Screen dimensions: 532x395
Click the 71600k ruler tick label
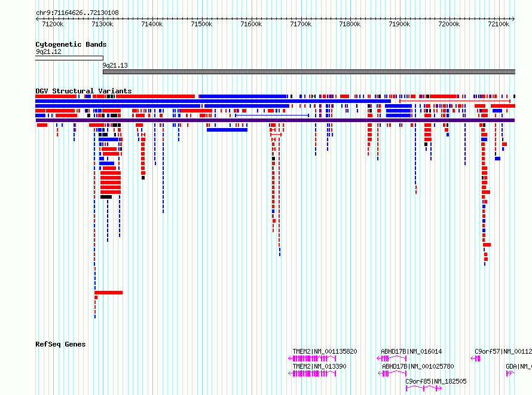click(x=251, y=24)
